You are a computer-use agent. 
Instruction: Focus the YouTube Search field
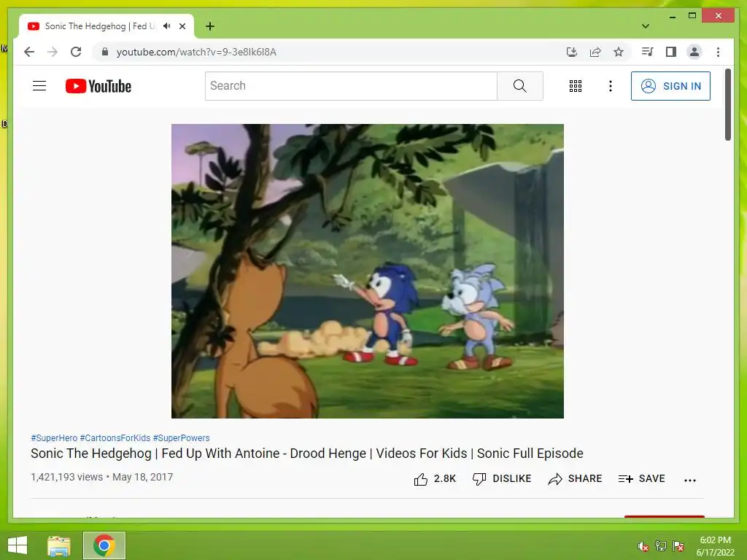[351, 86]
